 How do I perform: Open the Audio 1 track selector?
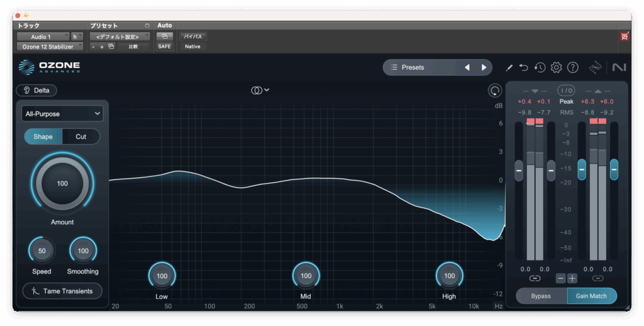click(x=43, y=37)
